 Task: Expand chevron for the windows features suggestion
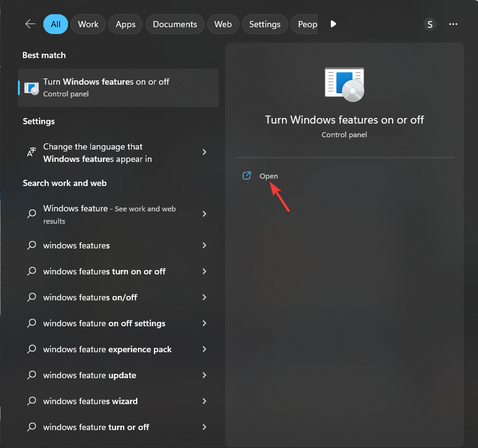pos(204,245)
